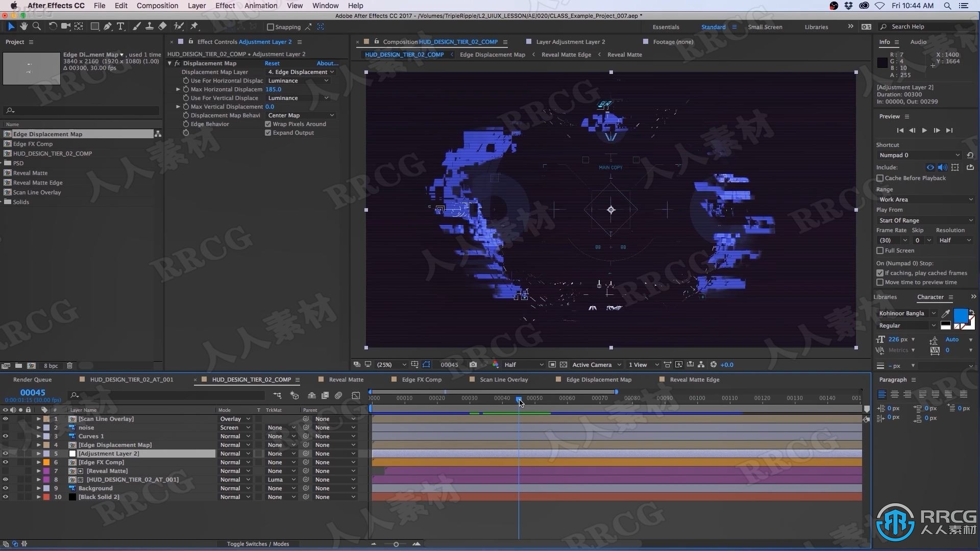Open the Displacement Map Layer dropdown
This screenshot has height=551, width=980.
click(298, 71)
